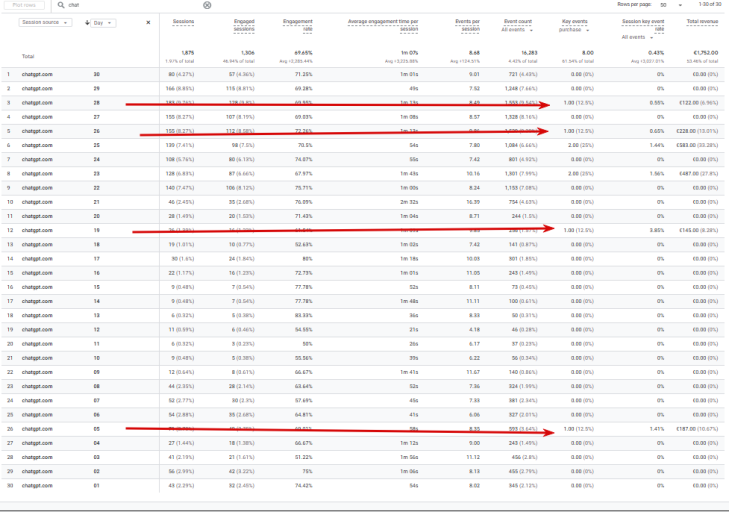The image size is (729, 512).
Task: Sort by the Key events column header
Action: pyautogui.click(x=575, y=21)
